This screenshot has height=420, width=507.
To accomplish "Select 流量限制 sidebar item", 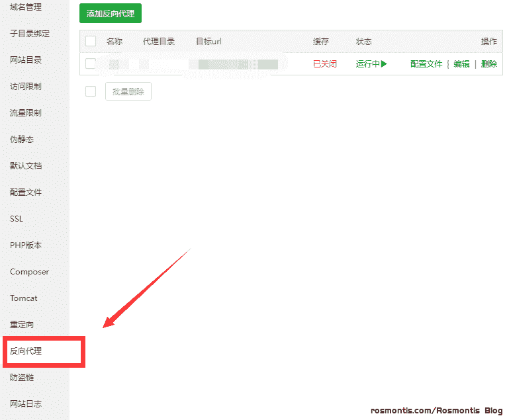I will (26, 112).
